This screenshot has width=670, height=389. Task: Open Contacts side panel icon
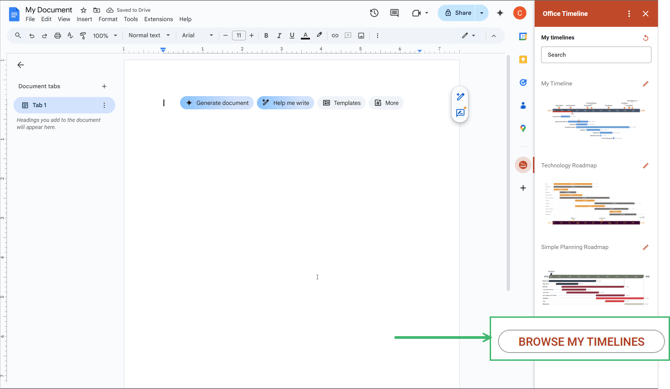523,106
